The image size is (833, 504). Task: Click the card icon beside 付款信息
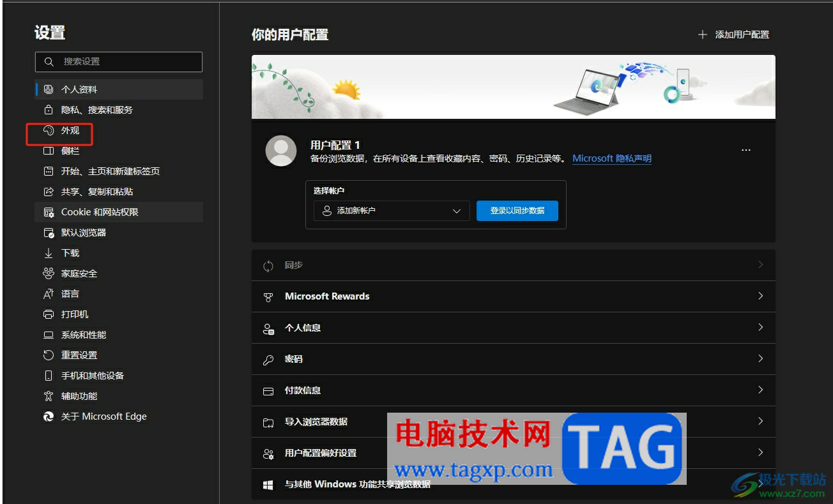(268, 391)
